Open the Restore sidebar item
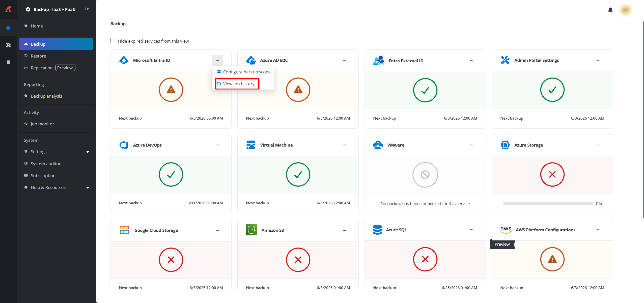This screenshot has width=644, height=303. click(56, 56)
